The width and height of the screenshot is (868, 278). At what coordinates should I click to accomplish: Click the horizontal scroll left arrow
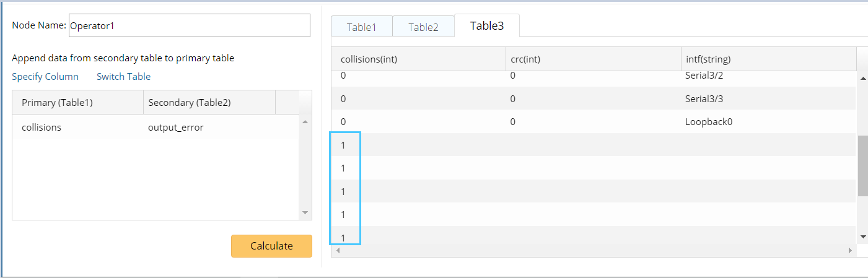pyautogui.click(x=338, y=250)
